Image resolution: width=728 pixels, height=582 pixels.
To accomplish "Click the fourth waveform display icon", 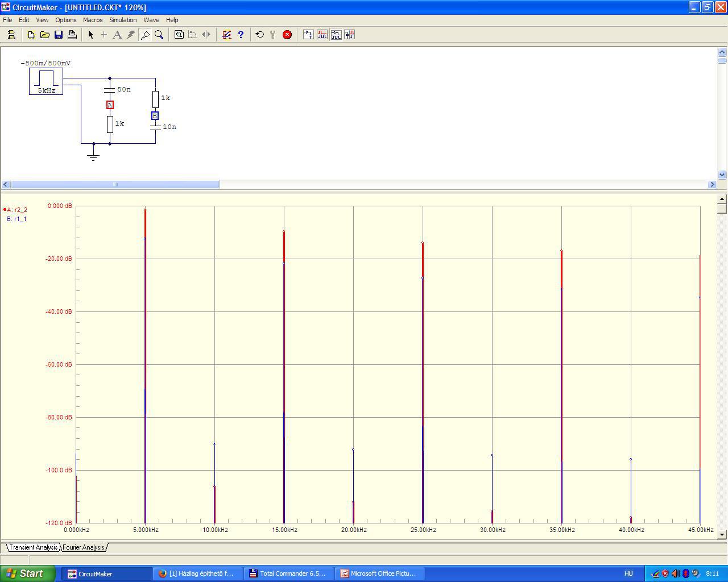I will 349,35.
